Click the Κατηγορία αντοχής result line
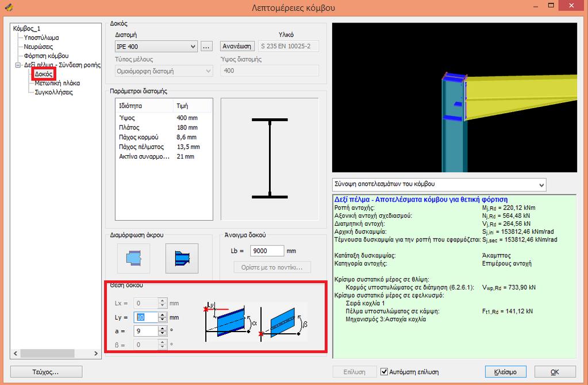 [x=433, y=264]
